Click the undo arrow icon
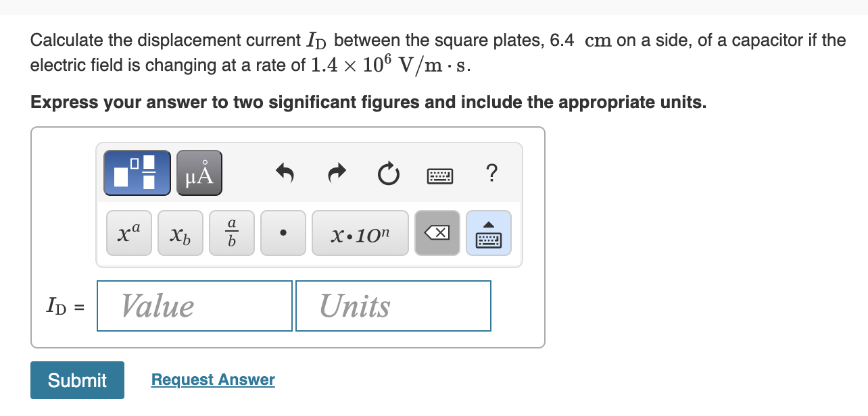The image size is (868, 416). [x=285, y=173]
